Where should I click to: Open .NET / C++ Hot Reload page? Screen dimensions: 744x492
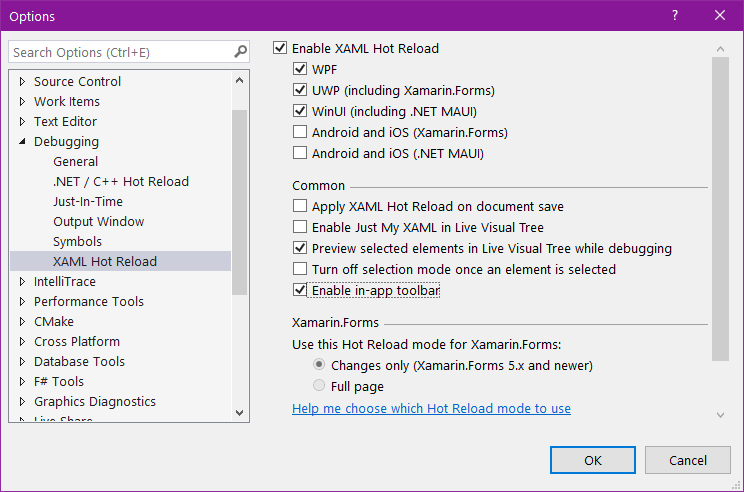click(121, 181)
